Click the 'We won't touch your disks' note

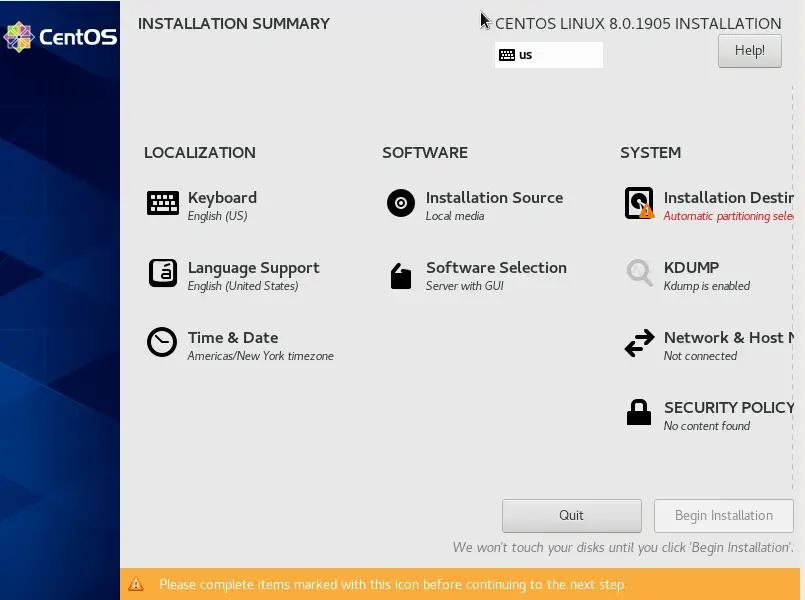[623, 548]
